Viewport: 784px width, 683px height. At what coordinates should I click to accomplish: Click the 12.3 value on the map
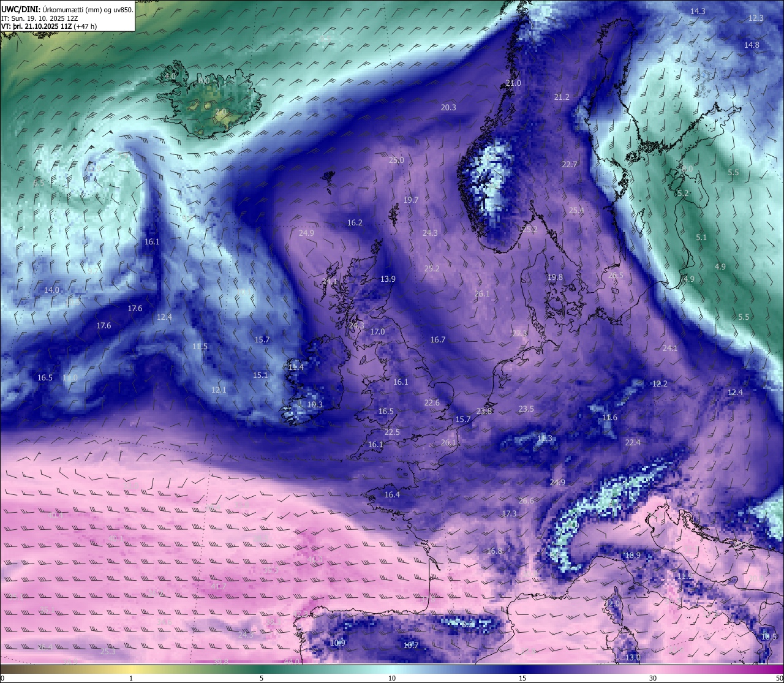tap(756, 18)
